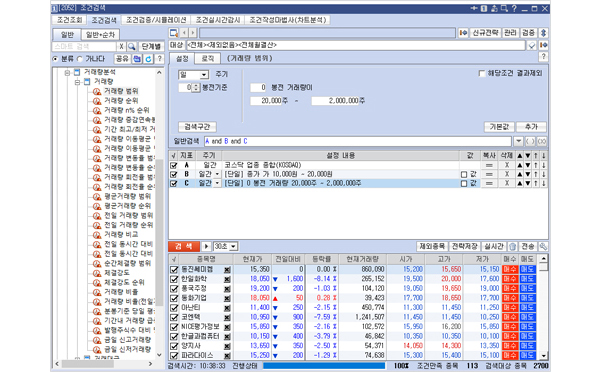Select 거래량 순위 in condition tree

tap(121, 101)
